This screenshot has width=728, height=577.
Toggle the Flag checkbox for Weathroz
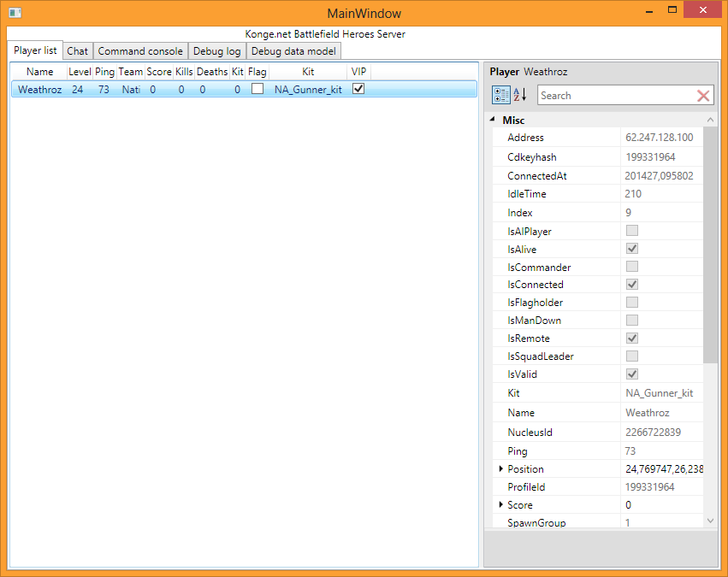coord(257,89)
